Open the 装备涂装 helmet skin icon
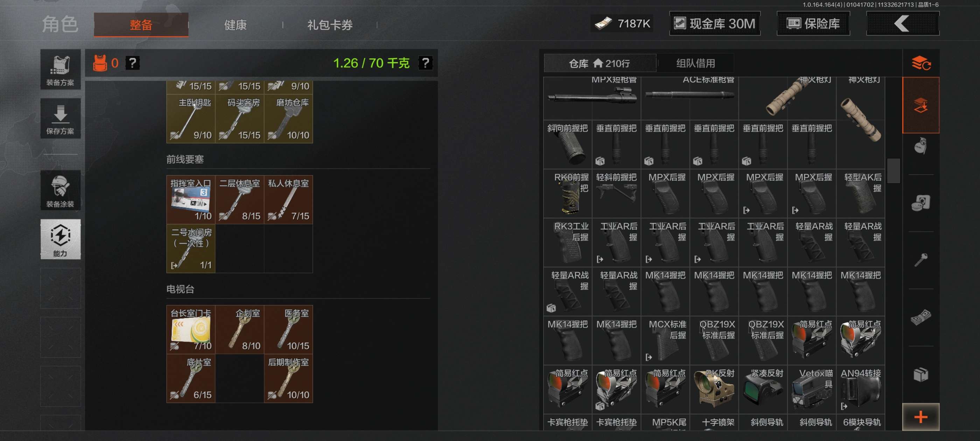The image size is (980, 441). (x=60, y=190)
